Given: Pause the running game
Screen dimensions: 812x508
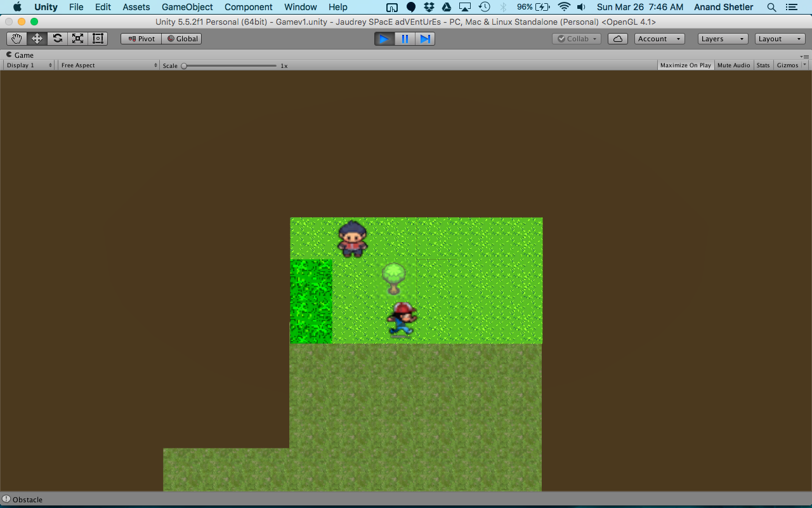Looking at the screenshot, I should coord(405,39).
